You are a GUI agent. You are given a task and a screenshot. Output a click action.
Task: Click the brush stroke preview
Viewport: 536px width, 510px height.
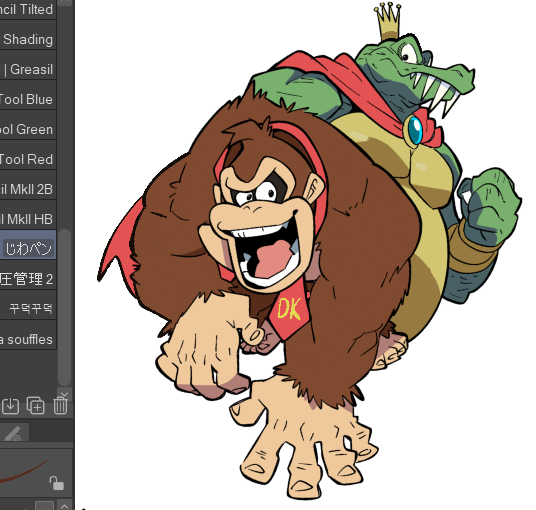click(36, 472)
